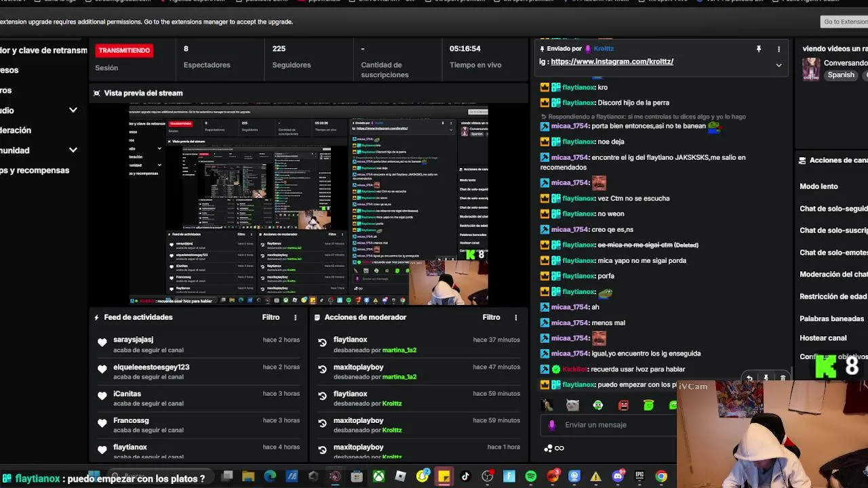Open sidebar item 'or y clave de retransm'
The image size is (868, 488).
coord(43,50)
